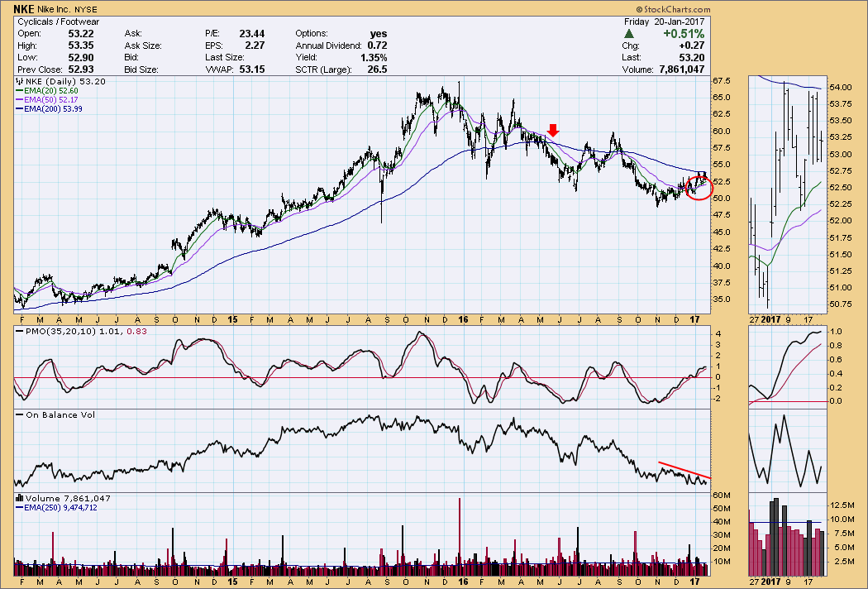The width and height of the screenshot is (868, 589).
Task: Click the bar icon beside the Volume legend
Action: pos(20,498)
